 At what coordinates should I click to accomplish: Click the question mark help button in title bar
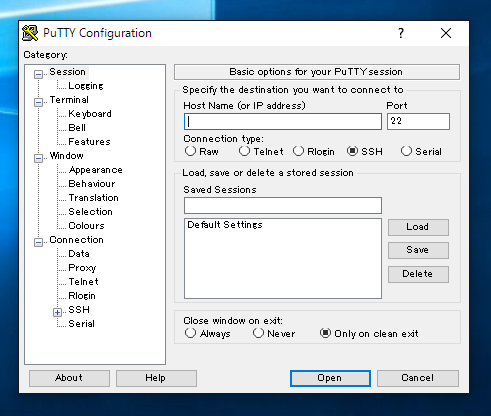(401, 33)
